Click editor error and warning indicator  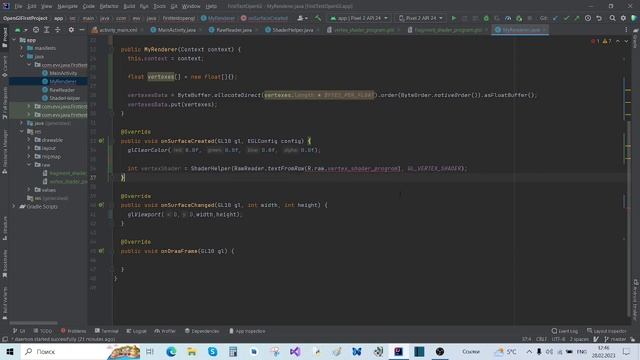click(601, 41)
